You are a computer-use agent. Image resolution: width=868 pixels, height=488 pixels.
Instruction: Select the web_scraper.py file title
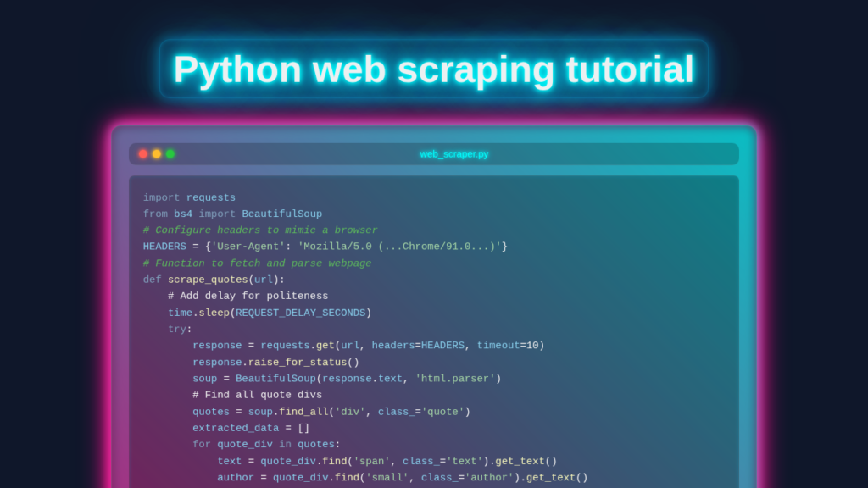click(x=454, y=154)
